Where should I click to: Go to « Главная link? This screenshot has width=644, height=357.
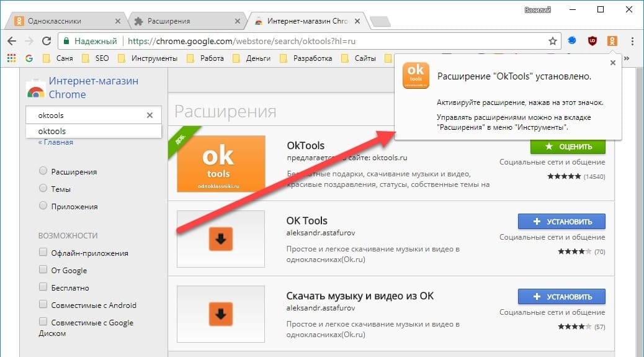pyautogui.click(x=55, y=142)
